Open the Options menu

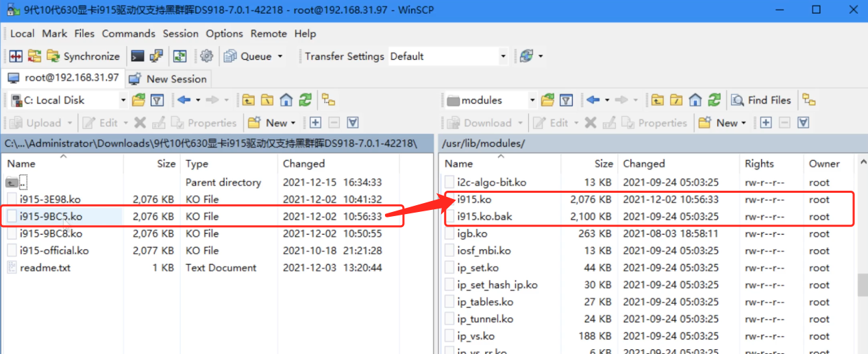click(225, 34)
